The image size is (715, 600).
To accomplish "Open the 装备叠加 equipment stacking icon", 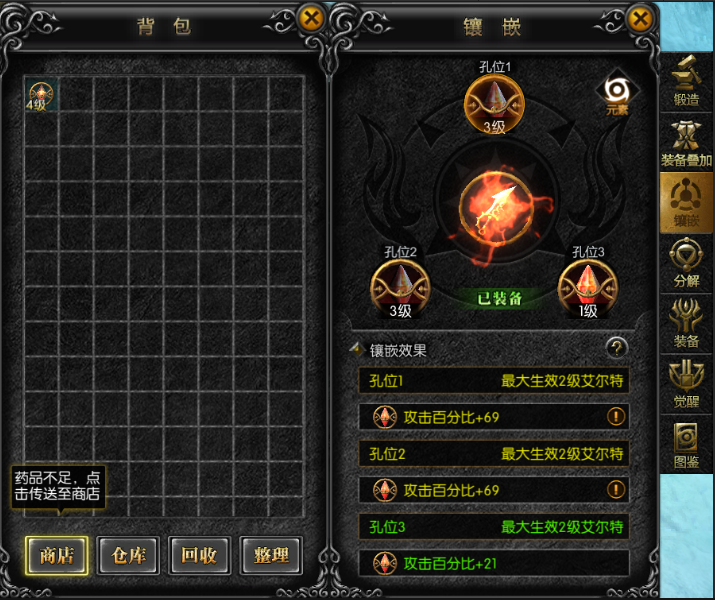I will [686, 143].
